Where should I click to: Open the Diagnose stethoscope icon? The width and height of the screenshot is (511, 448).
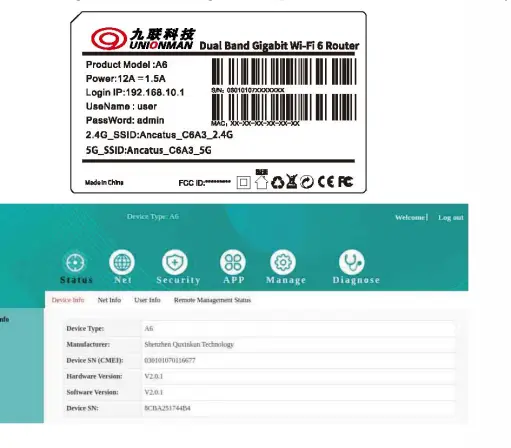[x=352, y=262]
